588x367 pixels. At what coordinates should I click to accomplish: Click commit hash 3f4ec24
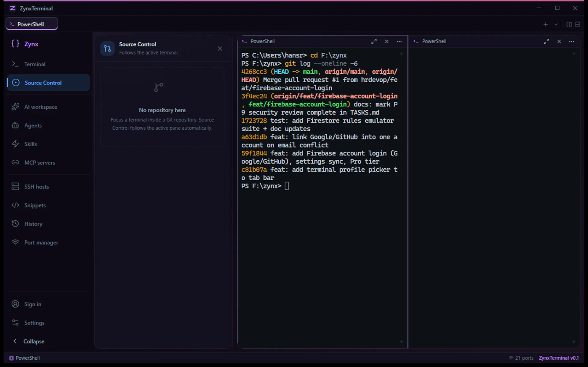coord(254,96)
